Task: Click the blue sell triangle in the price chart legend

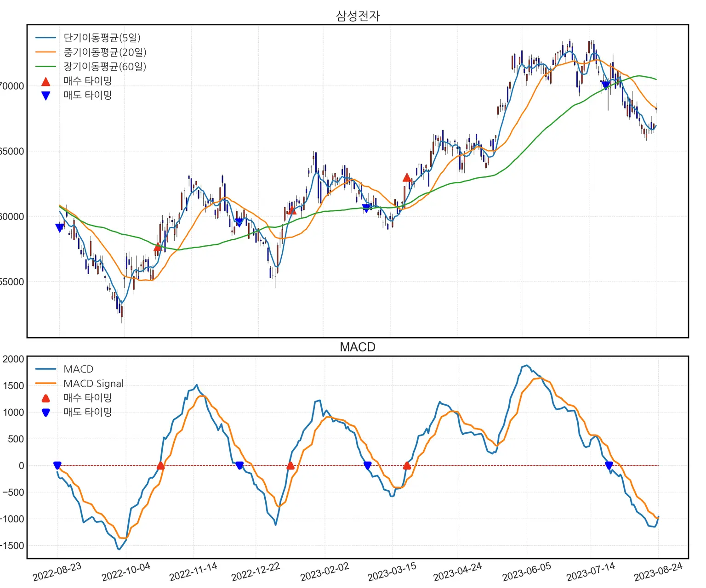Action: point(46,96)
